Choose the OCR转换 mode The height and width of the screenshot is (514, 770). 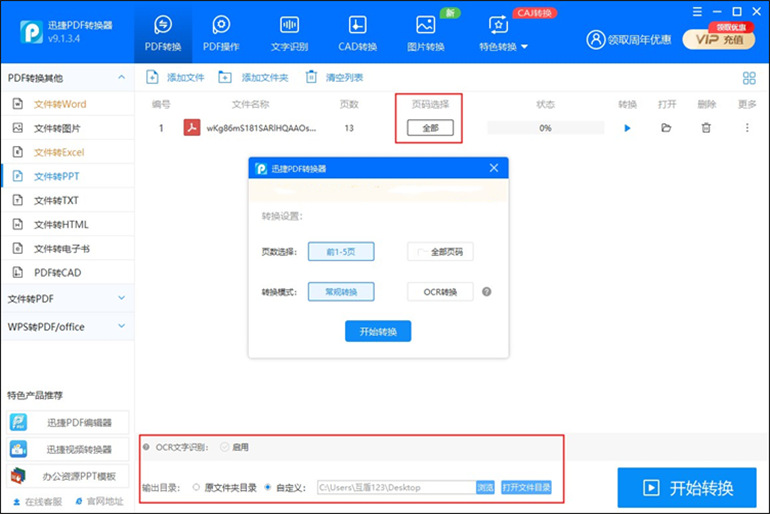click(440, 292)
